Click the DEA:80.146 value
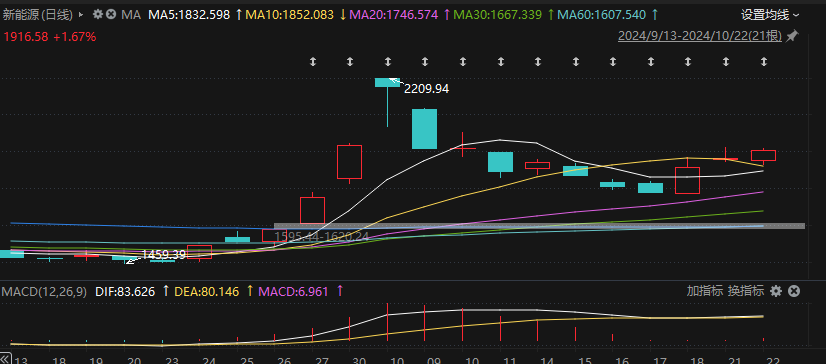This screenshot has width=826, height=364. tap(207, 291)
